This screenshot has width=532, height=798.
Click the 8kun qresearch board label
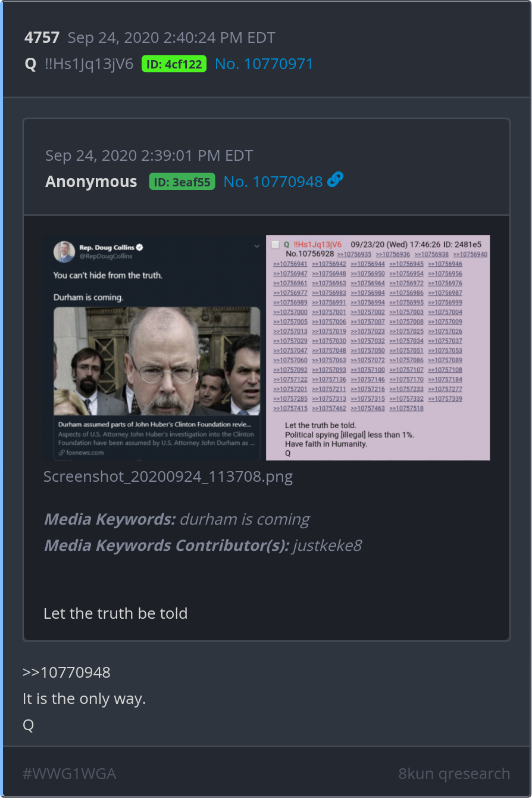(x=454, y=774)
